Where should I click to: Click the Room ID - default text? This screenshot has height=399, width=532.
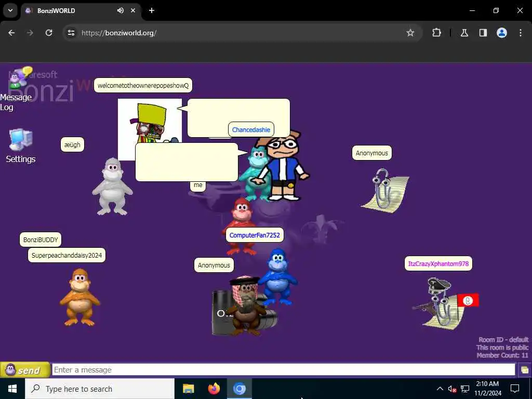click(503, 340)
